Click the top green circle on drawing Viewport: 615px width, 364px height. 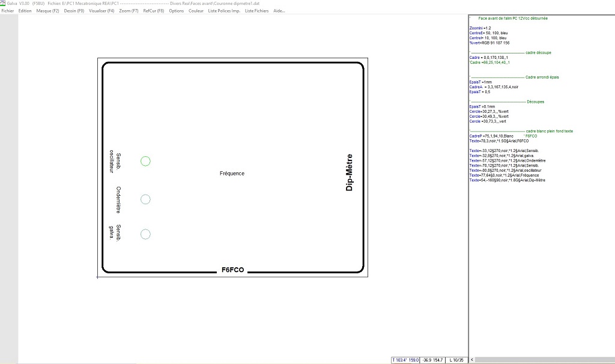(145, 161)
